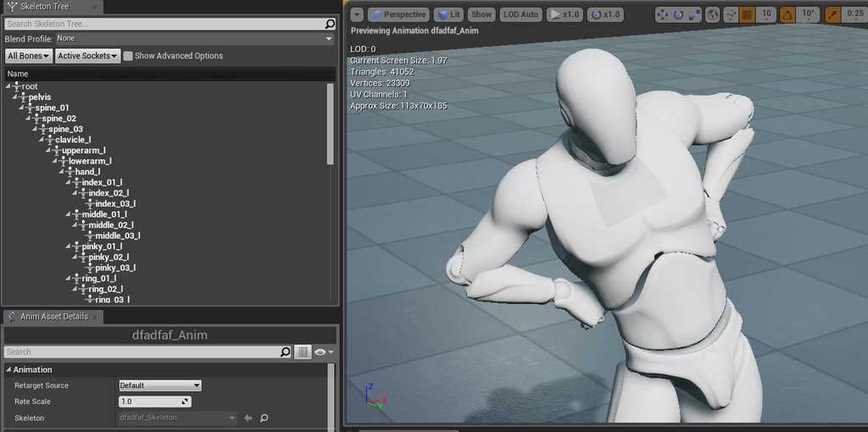The image size is (868, 432).
Task: Open the viewport options dropdown arrow
Action: point(357,15)
